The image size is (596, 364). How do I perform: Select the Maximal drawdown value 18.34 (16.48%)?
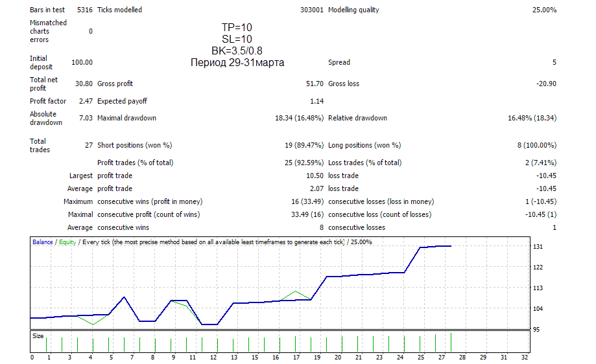(299, 118)
